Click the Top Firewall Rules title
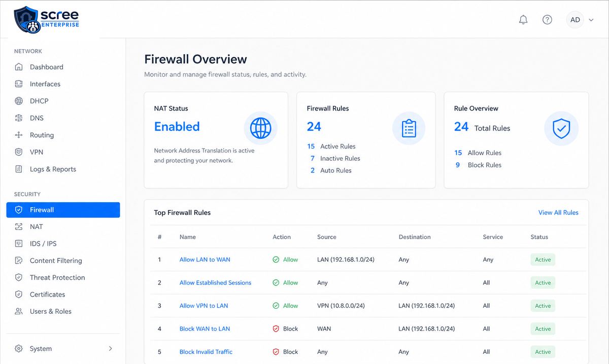This screenshot has width=609, height=364. (x=182, y=213)
